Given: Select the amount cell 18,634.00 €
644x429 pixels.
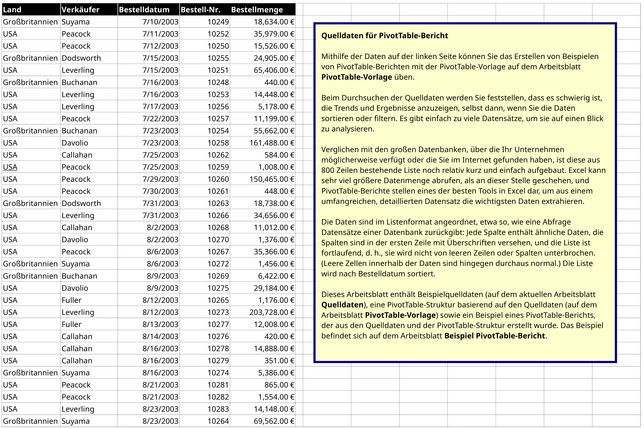Looking at the screenshot, I should [x=262, y=22].
